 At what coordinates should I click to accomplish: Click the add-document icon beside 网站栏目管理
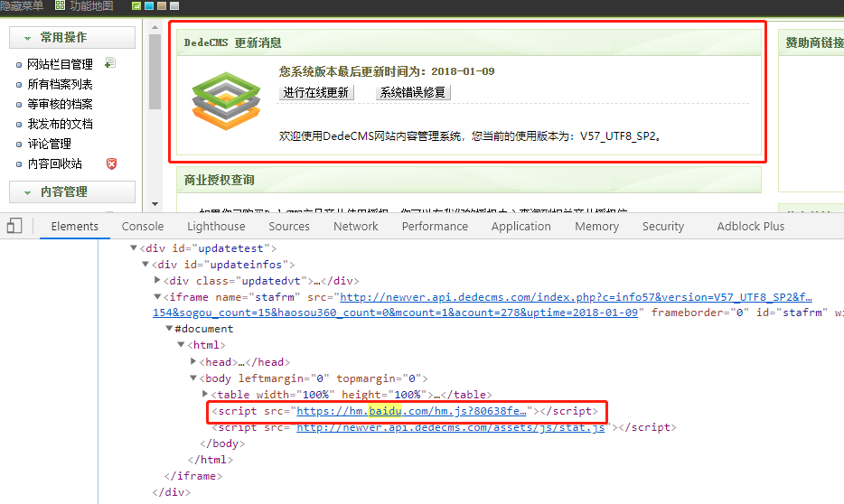110,63
